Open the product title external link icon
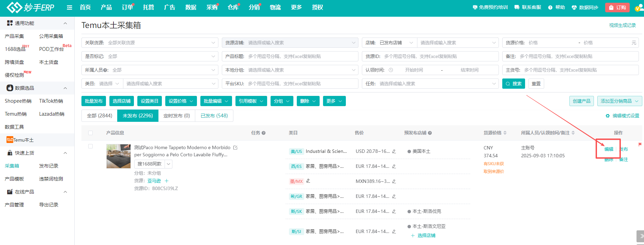The image size is (644, 245). coord(235,148)
